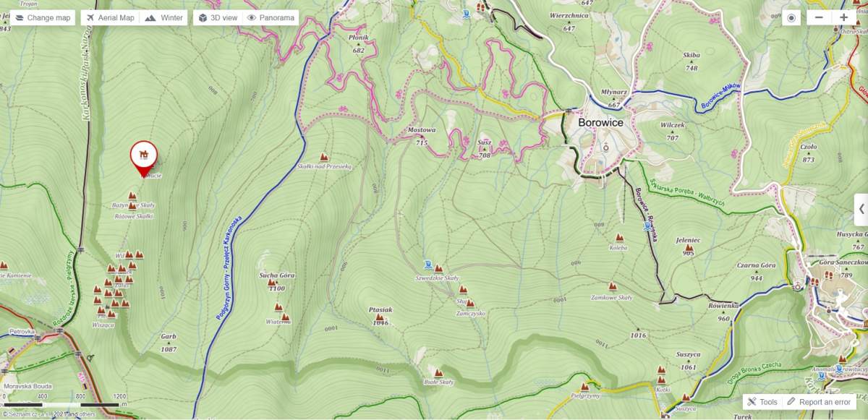Click the Białe Skały rock icon
Screen dimensions: 868x420
(x=438, y=373)
